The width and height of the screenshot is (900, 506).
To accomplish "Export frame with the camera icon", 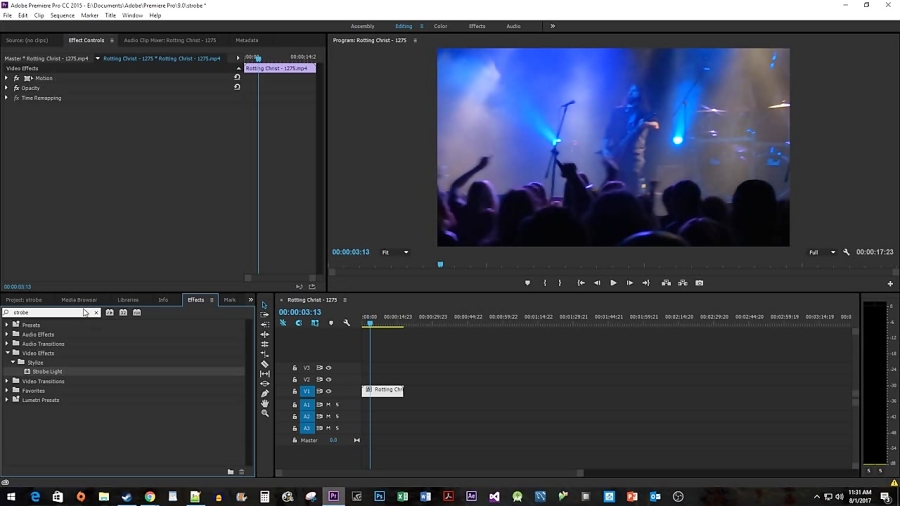I will pyautogui.click(x=699, y=283).
